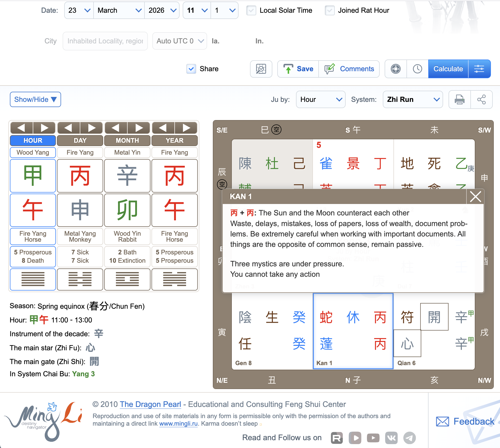The width and height of the screenshot is (500, 448).
Task: Open The Dragon Pearl link
Action: click(150, 404)
